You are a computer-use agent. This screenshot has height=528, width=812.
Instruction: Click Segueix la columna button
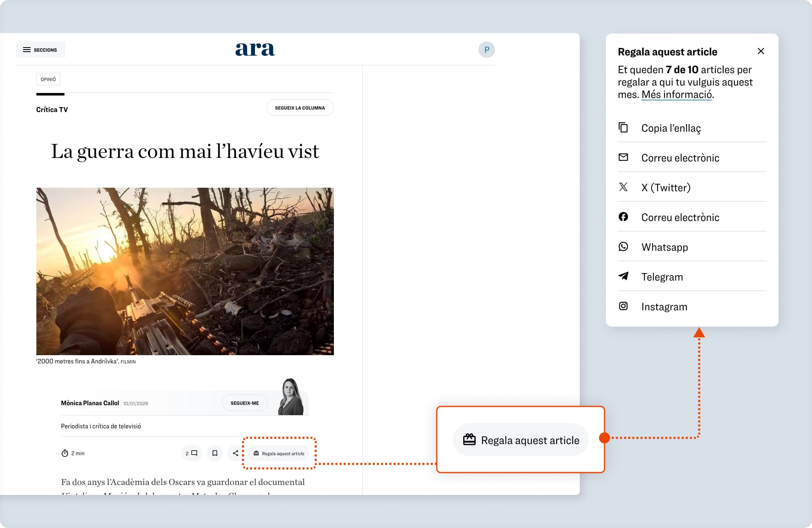click(300, 108)
